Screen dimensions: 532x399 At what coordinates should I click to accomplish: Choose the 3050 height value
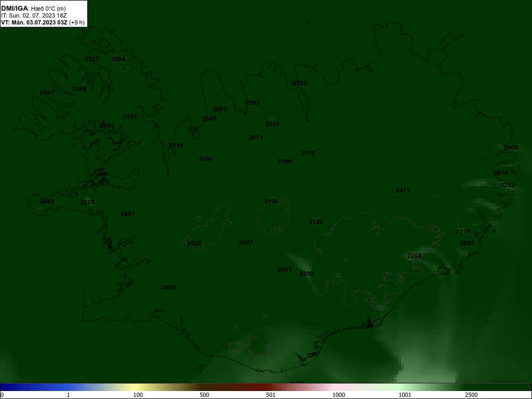(x=205, y=159)
